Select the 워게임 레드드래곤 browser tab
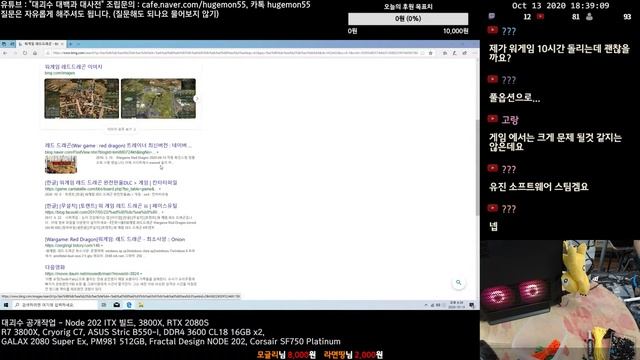The height and width of the screenshot is (360, 640). [41, 44]
